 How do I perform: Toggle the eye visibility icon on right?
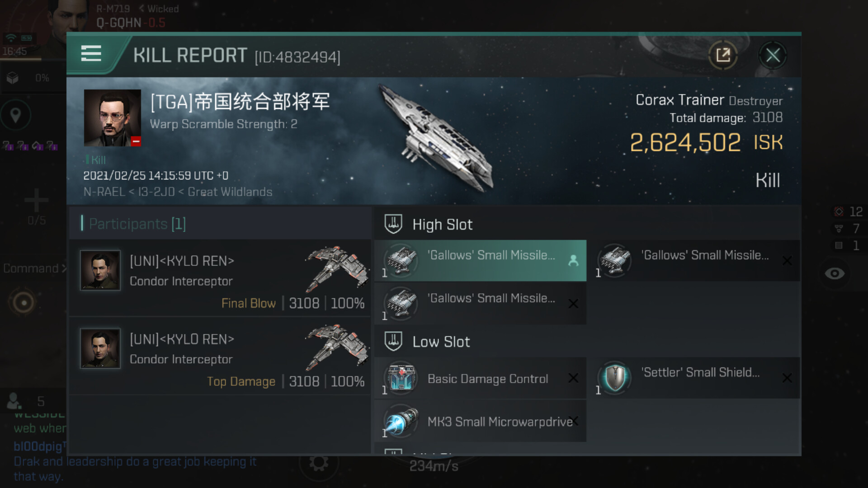(x=835, y=273)
